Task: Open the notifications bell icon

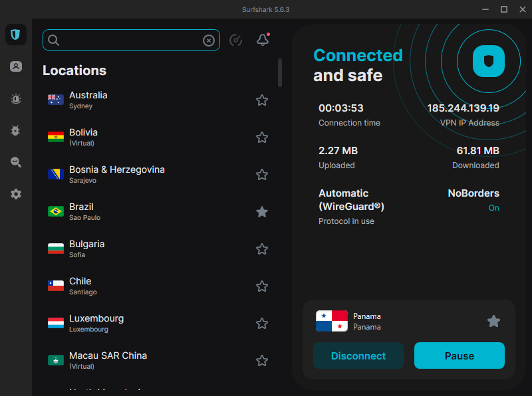Action: 263,40
